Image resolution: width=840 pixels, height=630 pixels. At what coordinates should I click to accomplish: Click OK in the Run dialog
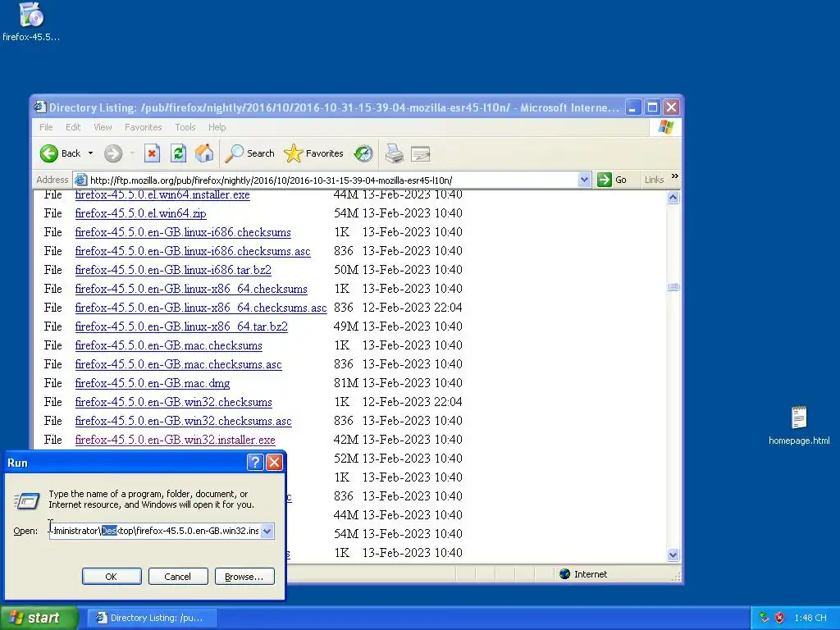pos(112,577)
